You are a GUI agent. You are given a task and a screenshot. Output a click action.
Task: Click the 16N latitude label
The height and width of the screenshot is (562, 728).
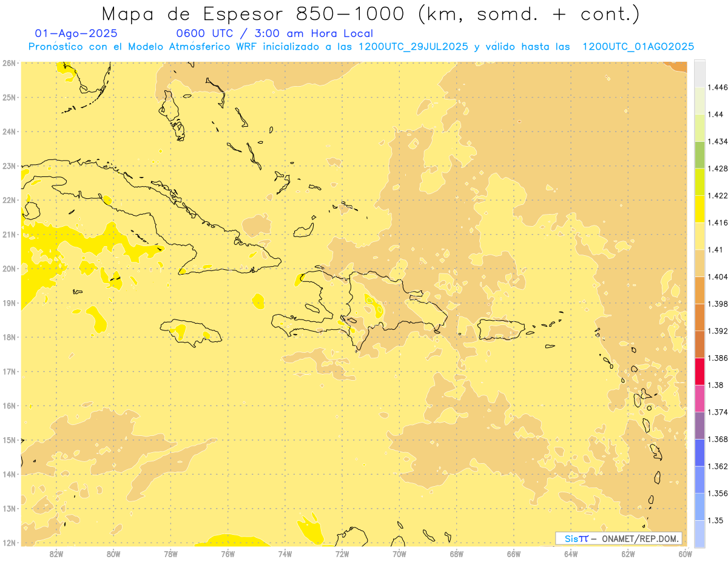point(8,406)
